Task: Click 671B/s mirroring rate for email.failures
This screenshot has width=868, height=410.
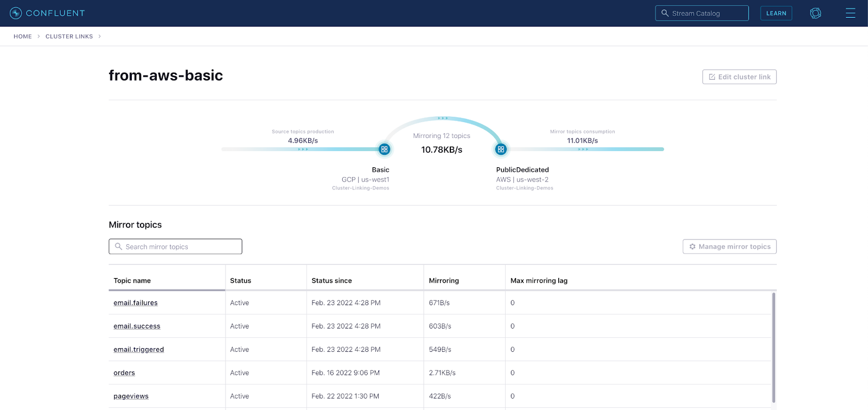Action: tap(439, 303)
